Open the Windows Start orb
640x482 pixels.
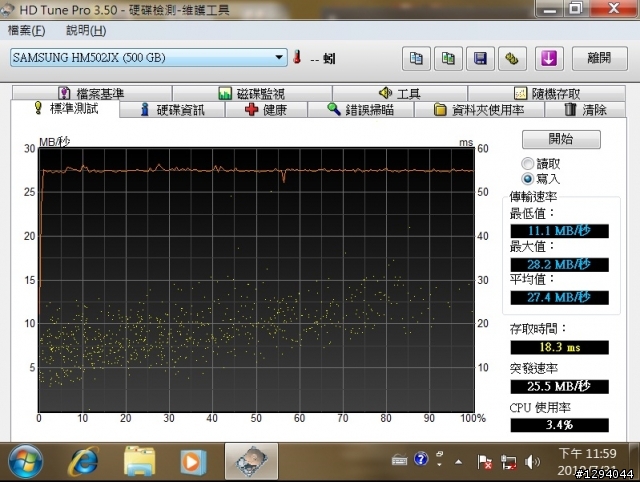click(25, 462)
